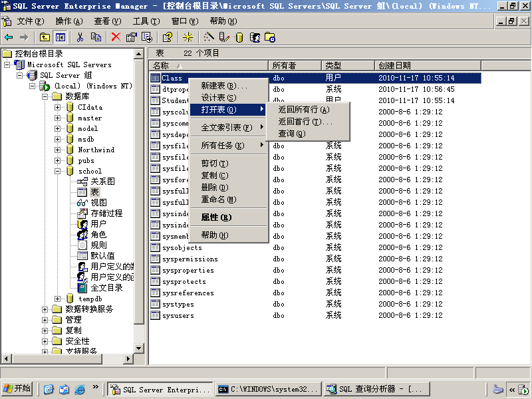Image resolution: width=532 pixels, height=399 pixels.
Task: Open the 操作(A) menu
Action: click(69, 21)
